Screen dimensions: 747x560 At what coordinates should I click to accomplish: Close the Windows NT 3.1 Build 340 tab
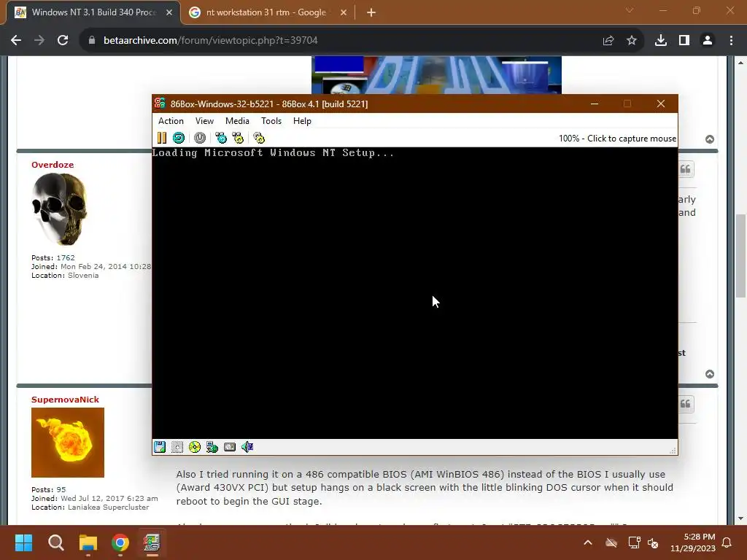[169, 12]
